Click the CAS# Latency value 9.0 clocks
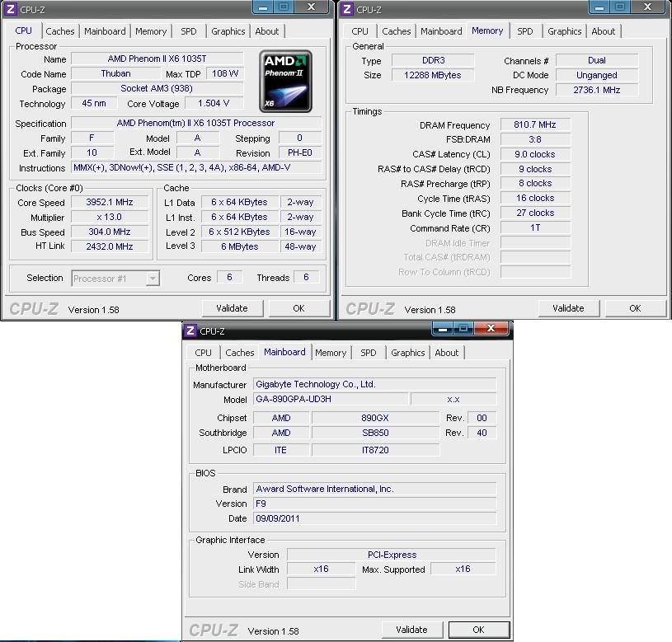Viewport: 672px width, 642px height. coord(535,154)
